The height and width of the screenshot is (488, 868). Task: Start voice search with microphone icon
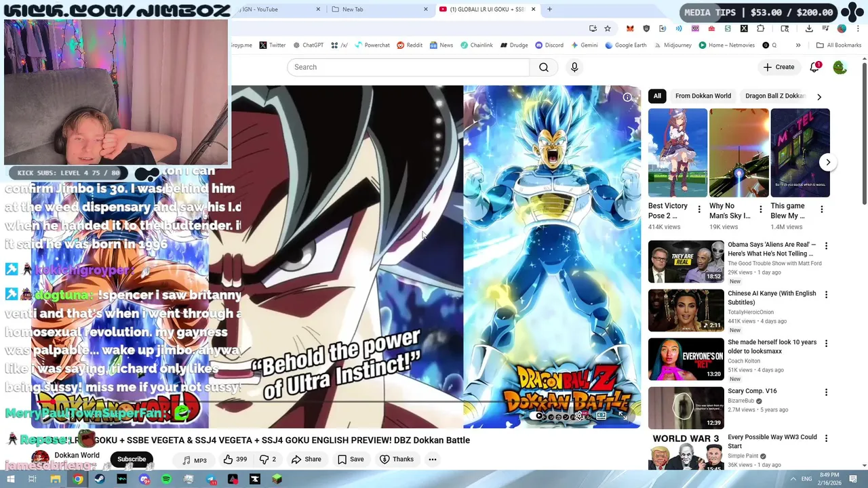click(x=574, y=67)
